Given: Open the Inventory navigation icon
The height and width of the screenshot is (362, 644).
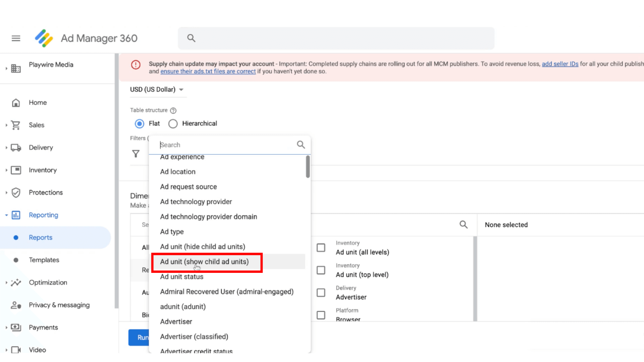Looking at the screenshot, I should [16, 170].
